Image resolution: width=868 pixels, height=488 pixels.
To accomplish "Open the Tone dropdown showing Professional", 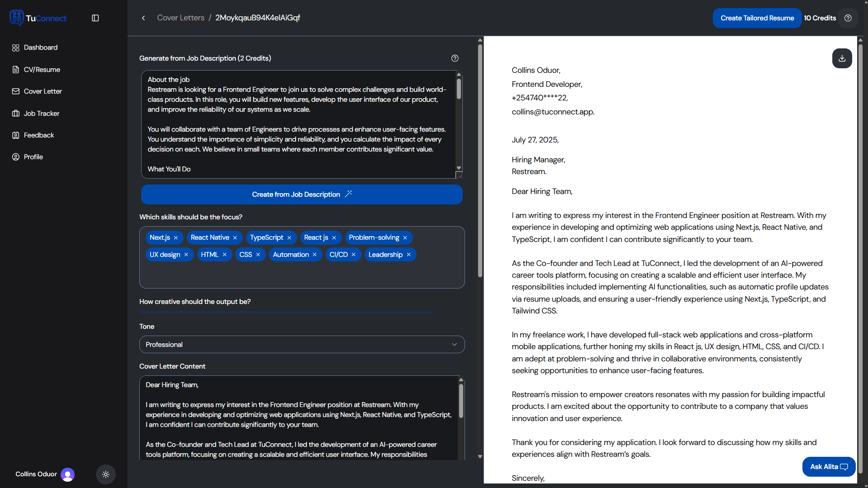I will (301, 344).
